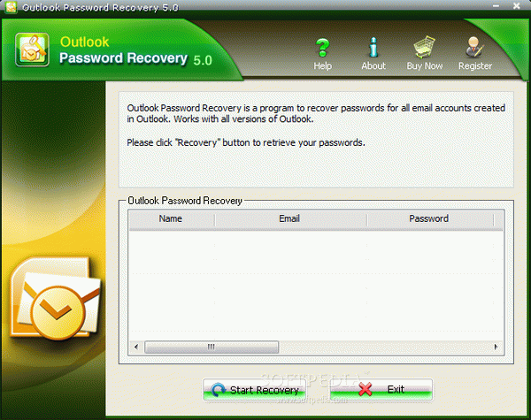Open Help via green question mark icon
The height and width of the screenshot is (420, 531).
pyautogui.click(x=322, y=48)
